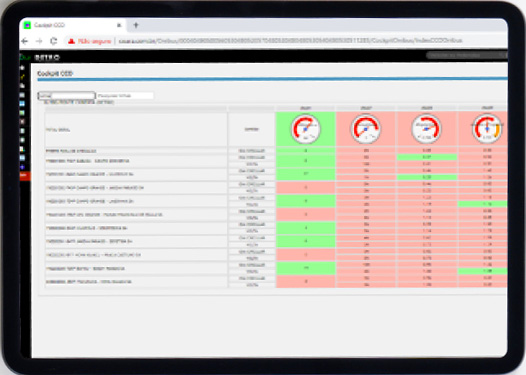Click the red not-secure warning icon
This screenshot has height=375, width=526.
71,41
